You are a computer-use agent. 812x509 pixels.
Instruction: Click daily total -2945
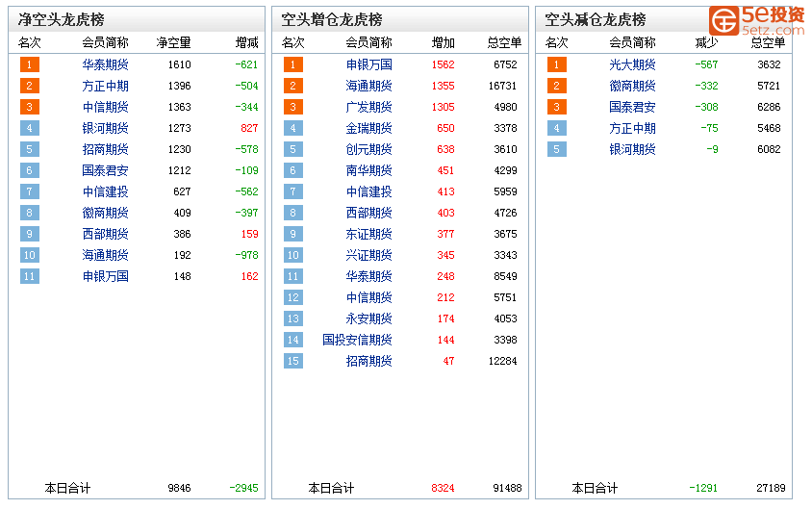coord(244,488)
